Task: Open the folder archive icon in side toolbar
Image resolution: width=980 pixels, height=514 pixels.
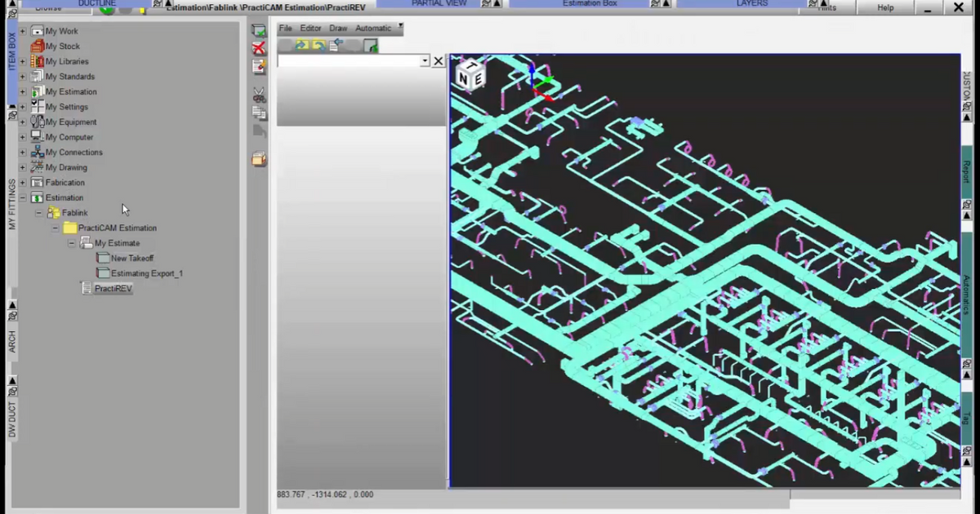Action: tap(258, 159)
